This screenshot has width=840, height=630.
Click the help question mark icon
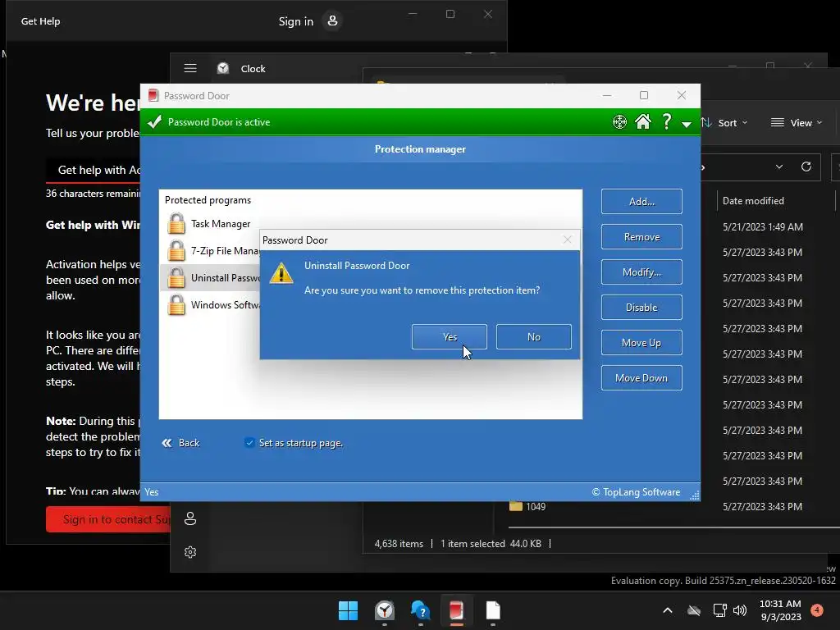[x=666, y=121]
